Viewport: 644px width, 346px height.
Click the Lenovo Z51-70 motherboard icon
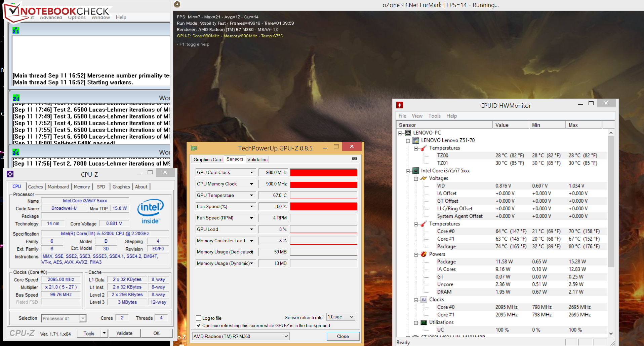click(416, 140)
